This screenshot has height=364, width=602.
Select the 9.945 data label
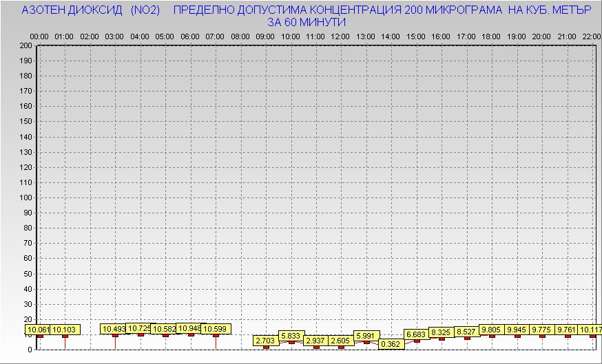click(517, 330)
